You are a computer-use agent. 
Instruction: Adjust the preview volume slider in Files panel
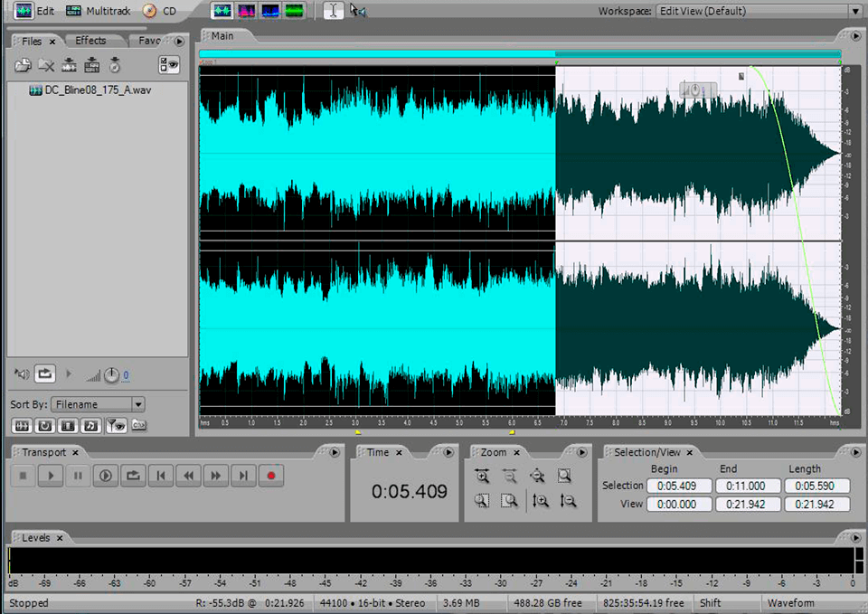click(x=93, y=375)
